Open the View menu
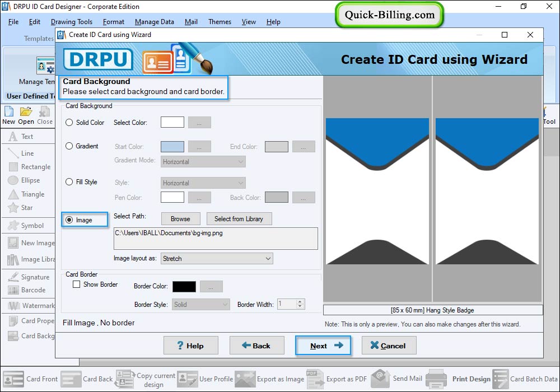This screenshot has width=560, height=392. point(249,22)
